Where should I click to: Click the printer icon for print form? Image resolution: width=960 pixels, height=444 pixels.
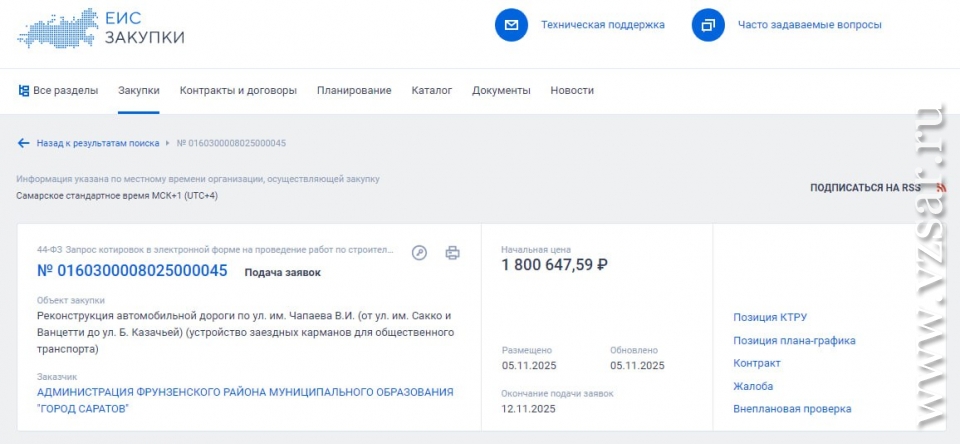click(452, 253)
